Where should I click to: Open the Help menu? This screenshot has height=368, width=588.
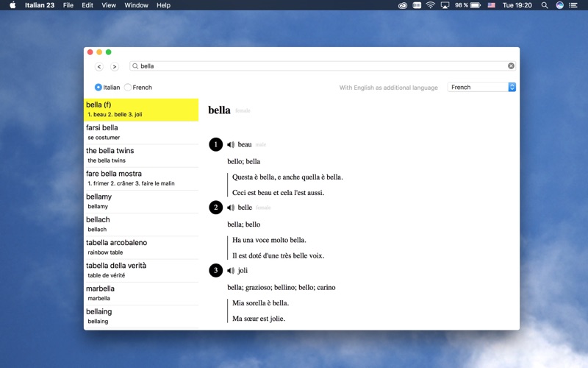coord(163,5)
